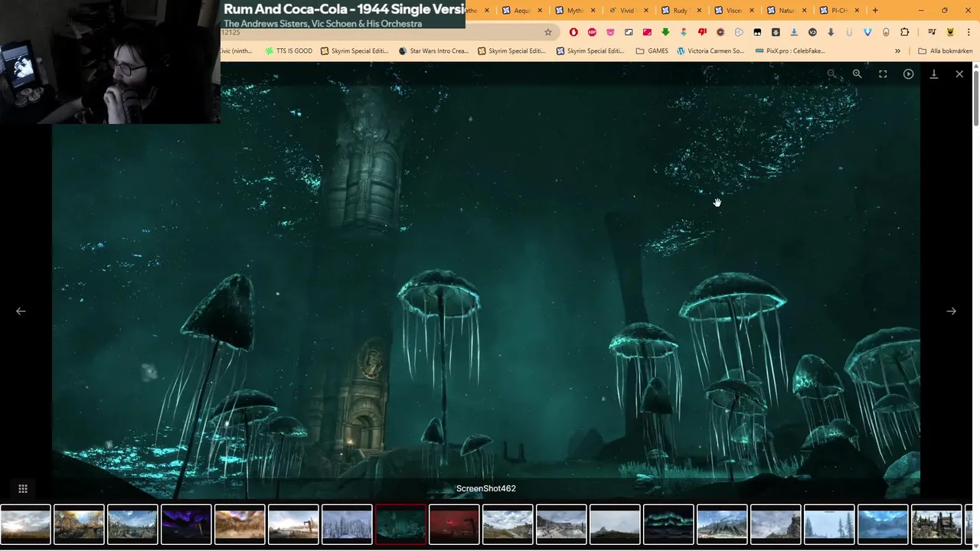Open the PixX.pro : CelebFake bookmark
The height and width of the screenshot is (551, 980).
(x=790, y=51)
